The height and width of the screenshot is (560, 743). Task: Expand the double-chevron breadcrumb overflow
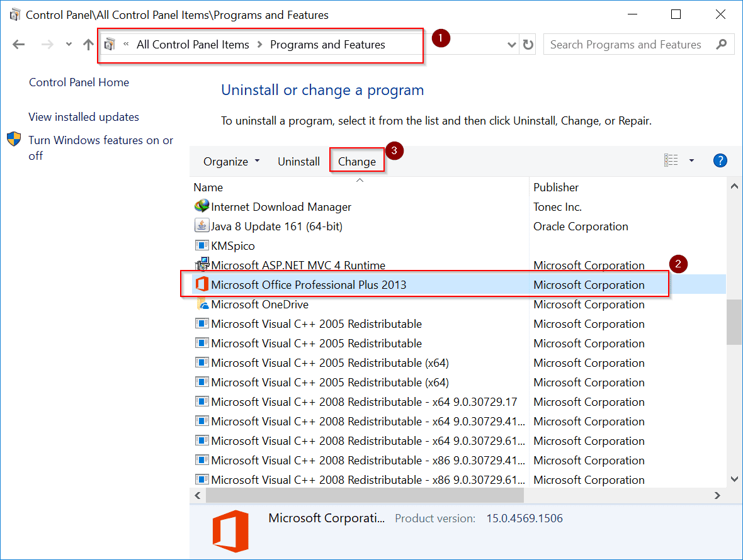pos(126,44)
